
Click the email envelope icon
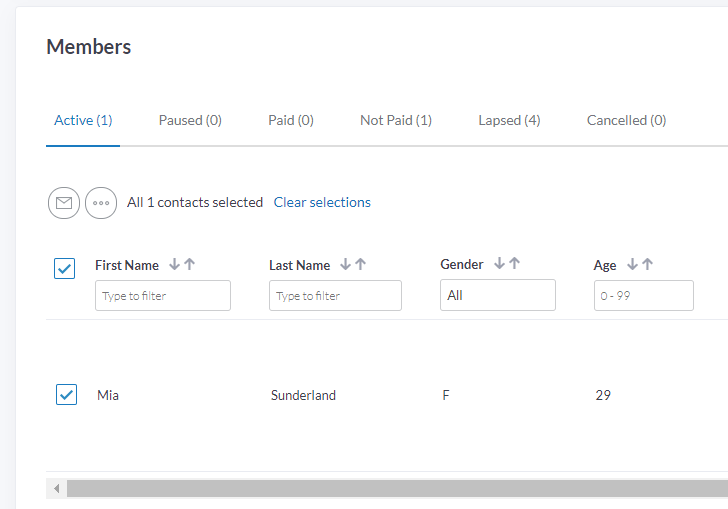pos(64,203)
